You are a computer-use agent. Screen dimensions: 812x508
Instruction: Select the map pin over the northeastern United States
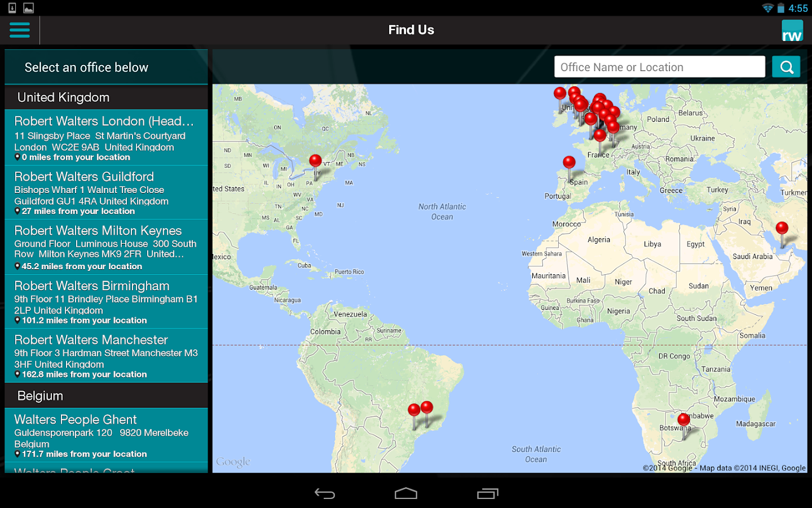pos(316,161)
